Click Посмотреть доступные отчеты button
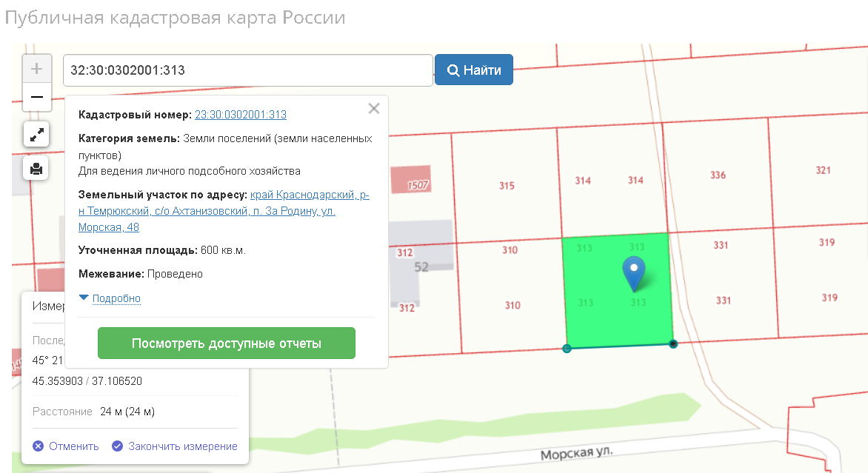868x473 pixels. click(227, 343)
